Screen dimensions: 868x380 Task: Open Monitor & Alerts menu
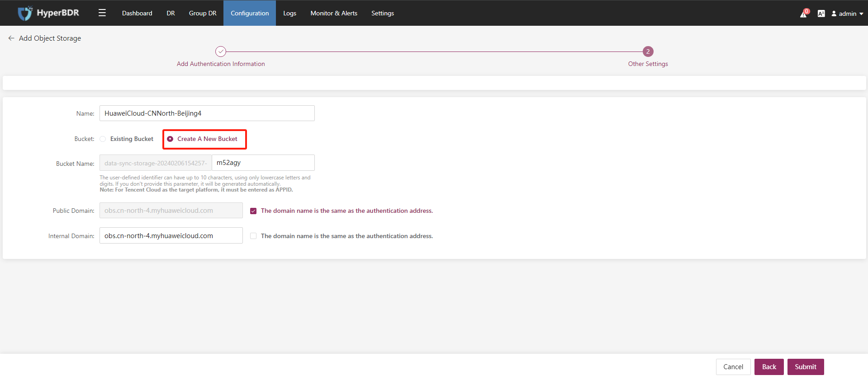pyautogui.click(x=334, y=13)
